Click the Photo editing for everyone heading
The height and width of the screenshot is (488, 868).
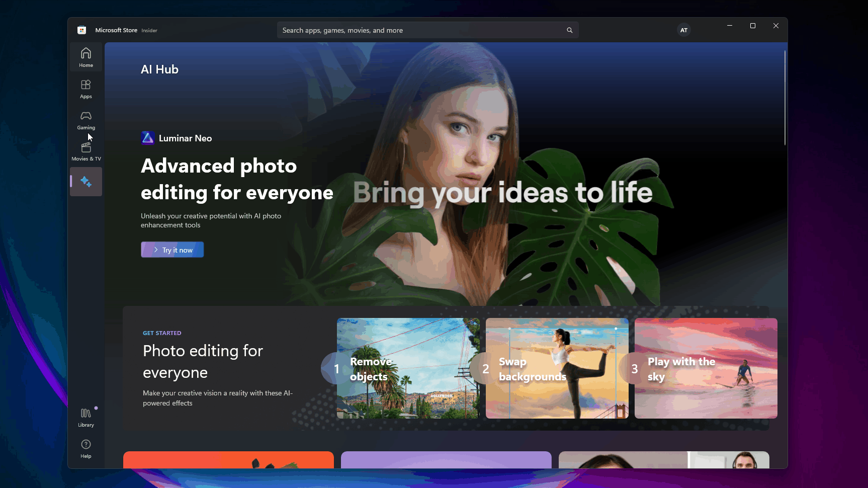203,361
